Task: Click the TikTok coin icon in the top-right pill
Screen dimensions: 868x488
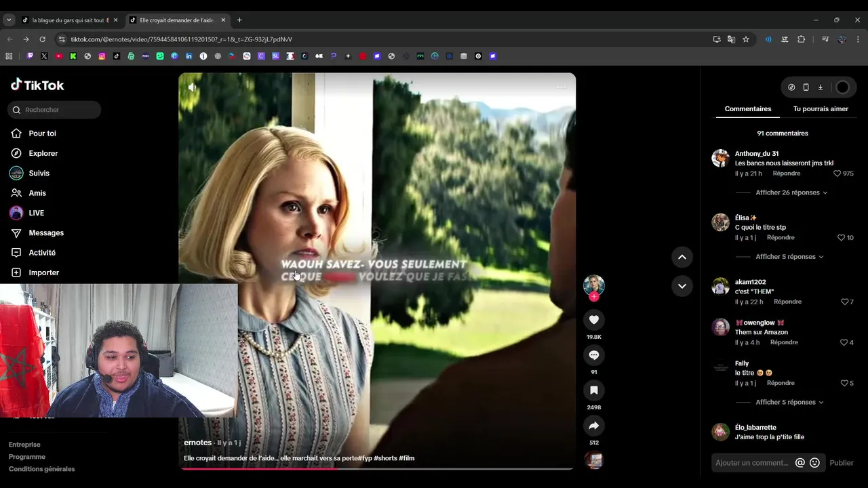Action: (791, 87)
